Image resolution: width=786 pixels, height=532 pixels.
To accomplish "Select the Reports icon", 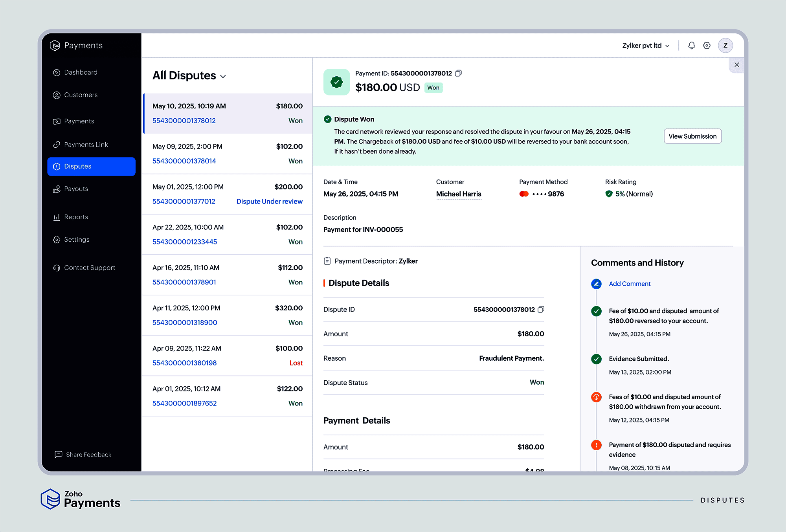I will tap(56, 216).
